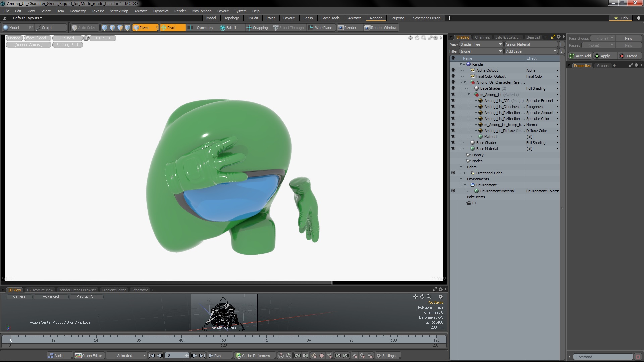Collapse m_Among_Us material group
Viewport: 644px width, 362px height.
click(x=469, y=95)
